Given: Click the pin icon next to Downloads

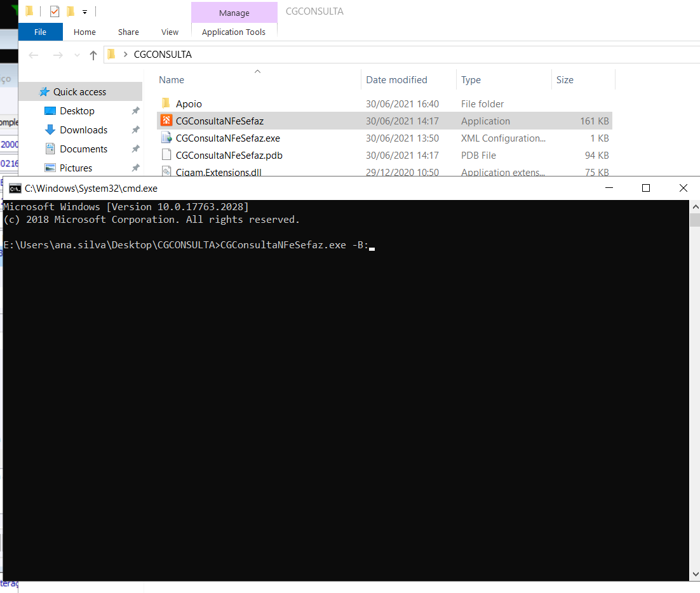Looking at the screenshot, I should click(136, 130).
